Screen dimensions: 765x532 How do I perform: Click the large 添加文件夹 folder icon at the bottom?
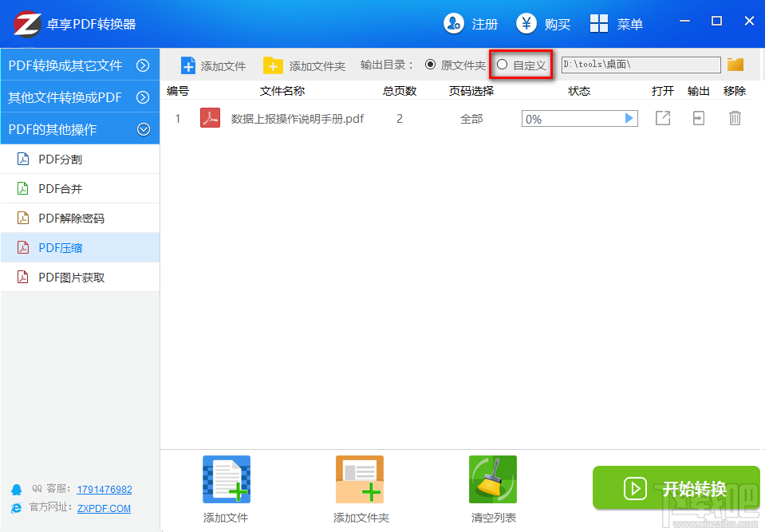coord(360,479)
